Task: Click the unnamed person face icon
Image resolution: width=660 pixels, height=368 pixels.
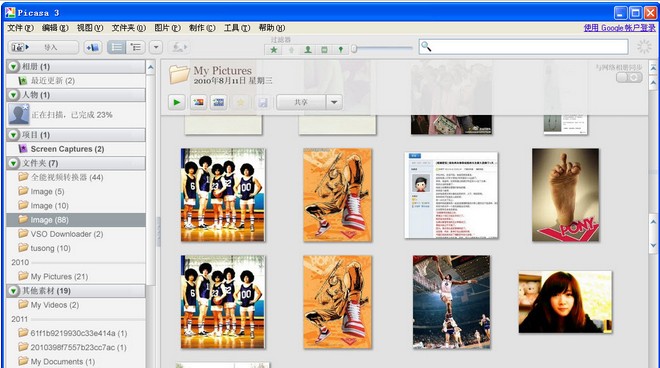Action: coord(19,115)
